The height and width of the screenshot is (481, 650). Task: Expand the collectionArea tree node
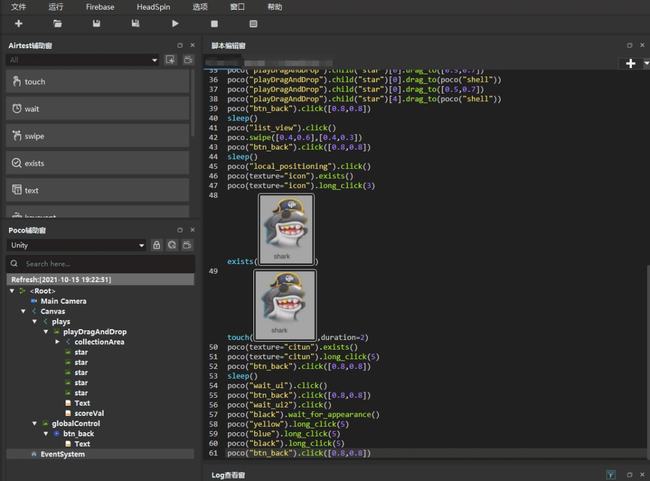coord(56,342)
